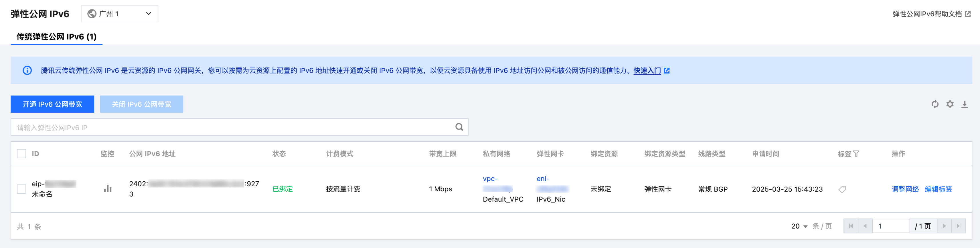This screenshot has height=248, width=980.
Task: Go to last page arrow
Action: coord(959,226)
